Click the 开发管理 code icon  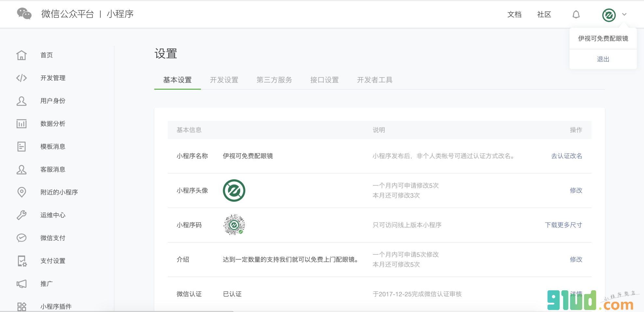[x=21, y=78]
